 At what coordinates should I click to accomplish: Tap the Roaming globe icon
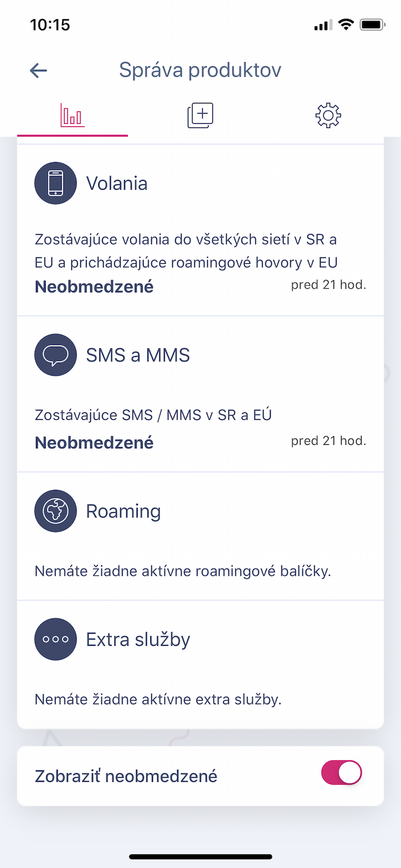(55, 511)
